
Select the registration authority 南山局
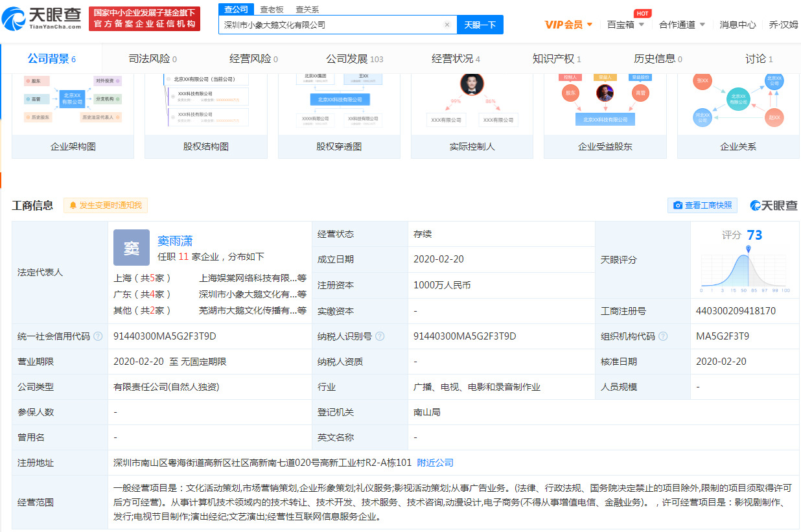click(x=427, y=412)
